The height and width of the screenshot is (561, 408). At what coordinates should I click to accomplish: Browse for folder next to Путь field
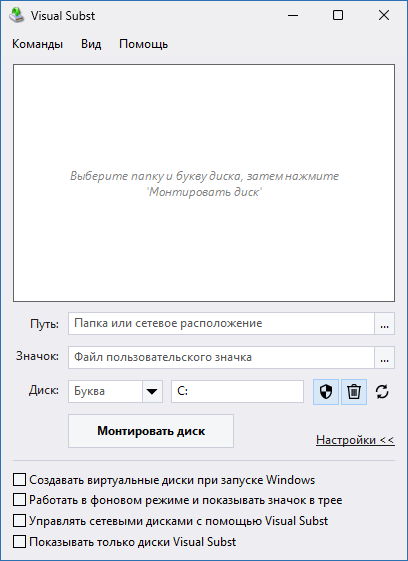click(x=384, y=323)
